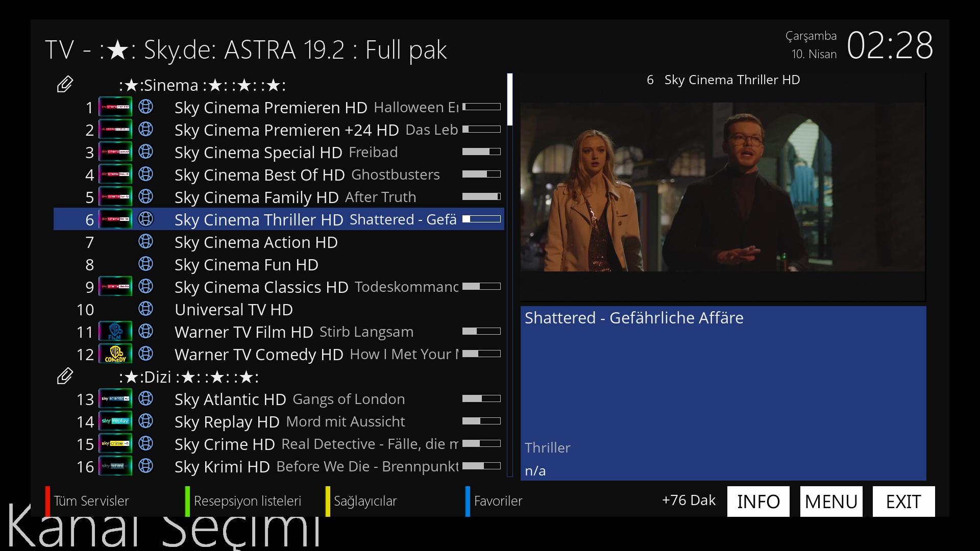980x551 pixels.
Task: Click the INFO button
Action: (758, 502)
